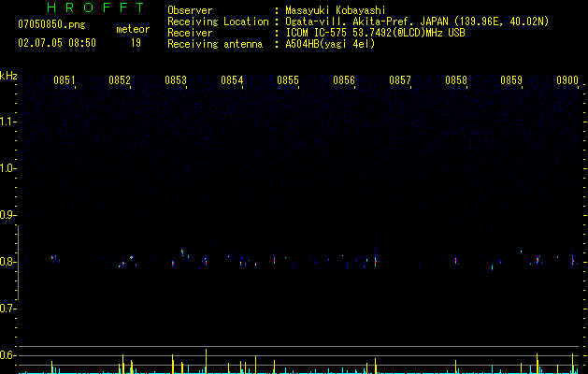Click the 1.1 frequency axis label
Screen dimensions: 588x374
[8, 122]
